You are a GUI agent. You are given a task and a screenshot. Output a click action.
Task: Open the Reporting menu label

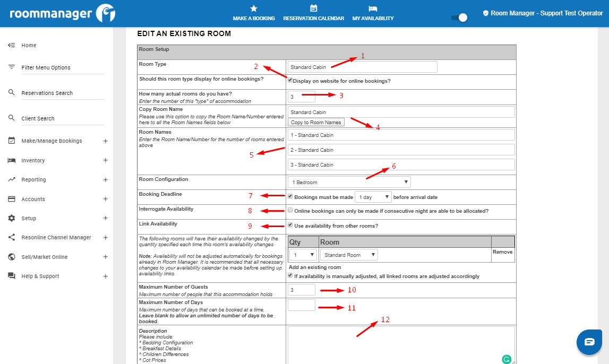pos(33,180)
